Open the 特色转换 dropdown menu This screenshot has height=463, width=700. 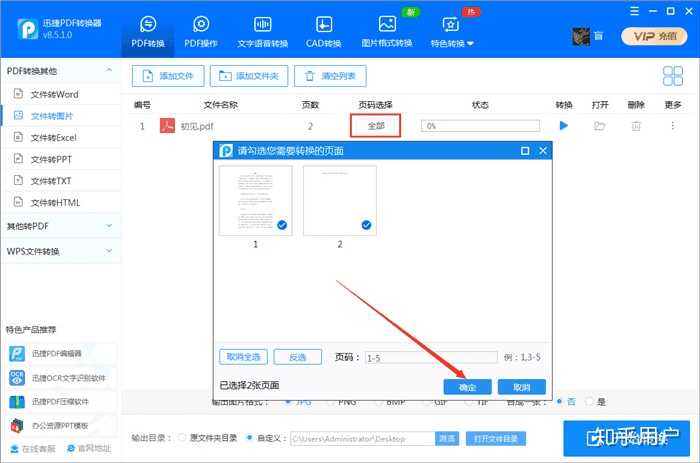click(x=452, y=32)
